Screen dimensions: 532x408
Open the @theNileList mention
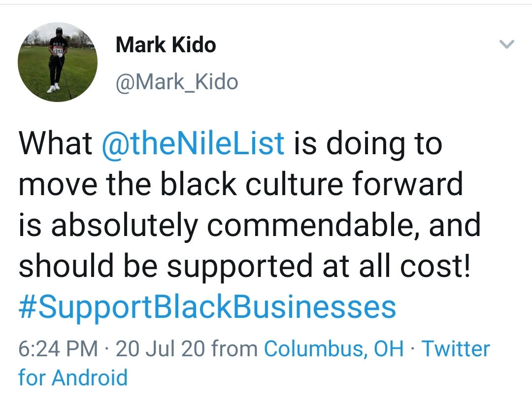point(193,143)
